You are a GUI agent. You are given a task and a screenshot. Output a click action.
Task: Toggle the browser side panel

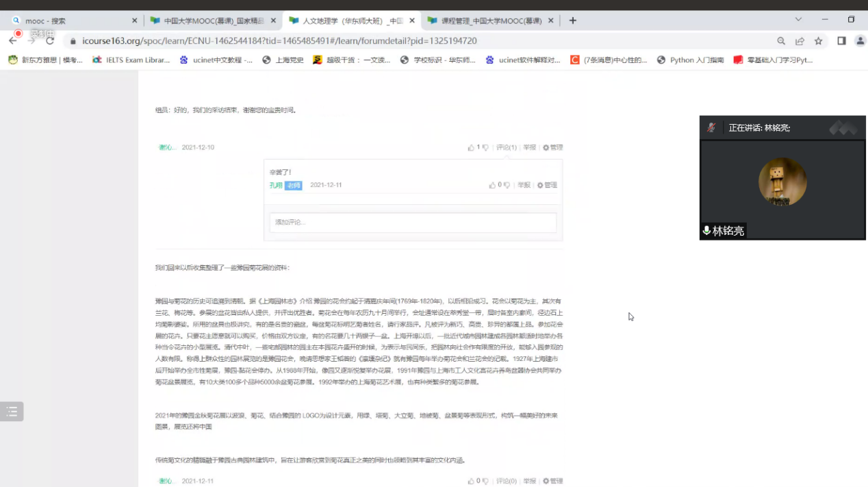(x=841, y=41)
